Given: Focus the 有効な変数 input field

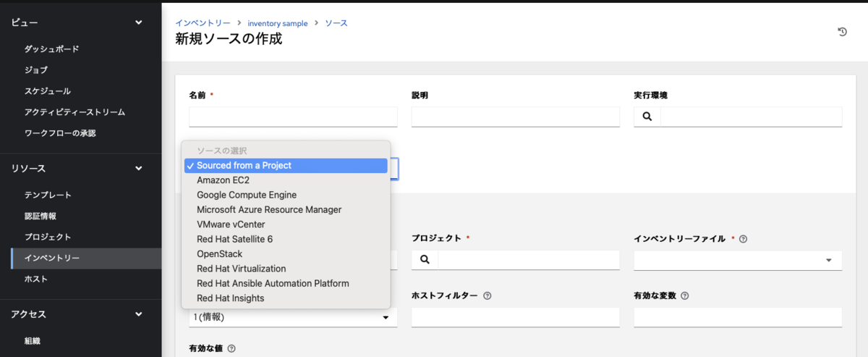Looking at the screenshot, I should tap(738, 317).
